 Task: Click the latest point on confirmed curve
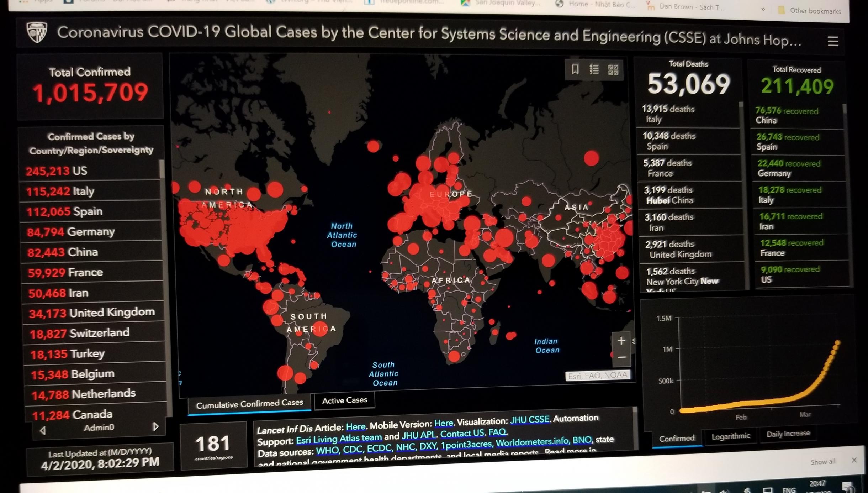point(837,343)
